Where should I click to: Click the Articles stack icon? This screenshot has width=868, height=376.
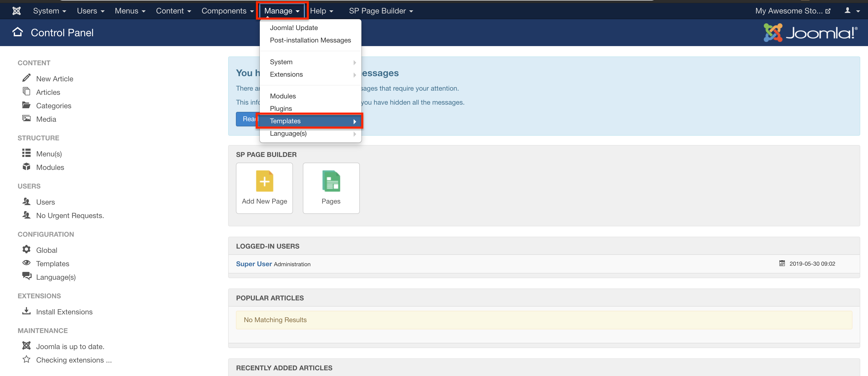[x=26, y=91]
